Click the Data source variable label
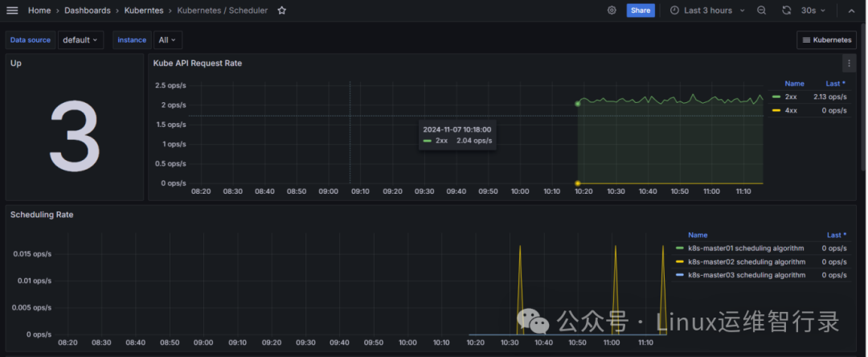 tap(31, 40)
